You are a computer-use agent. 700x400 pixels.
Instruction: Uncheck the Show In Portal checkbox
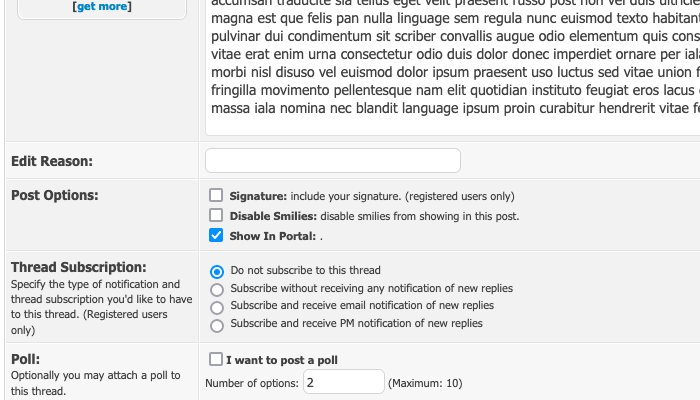pyautogui.click(x=216, y=236)
